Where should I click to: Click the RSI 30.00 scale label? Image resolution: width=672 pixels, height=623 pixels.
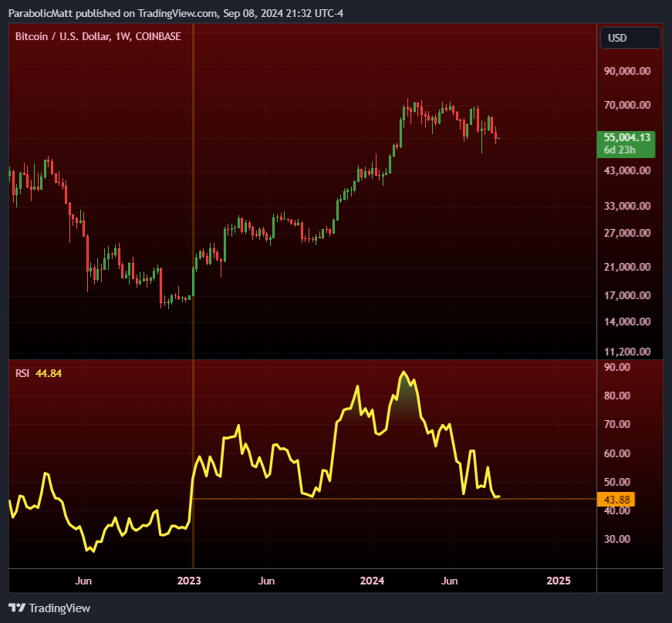(x=616, y=539)
